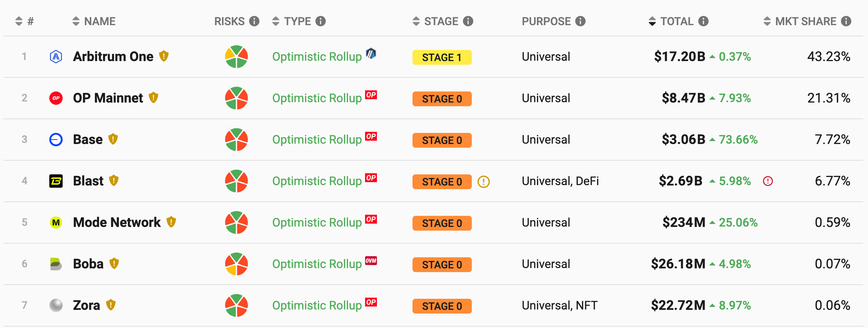The image size is (868, 328).
Task: Sort rows by TOTAL value
Action: point(671,21)
